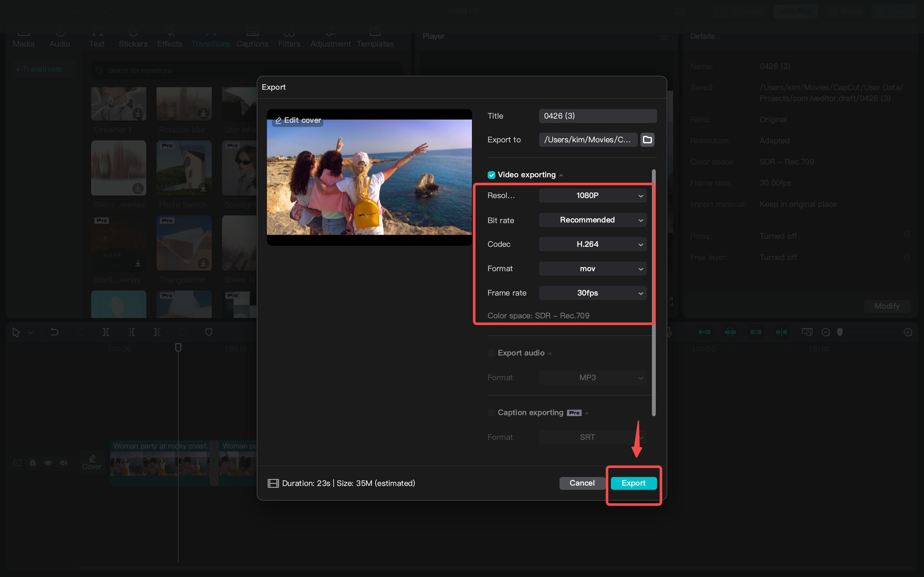This screenshot has height=577, width=924.
Task: Open the Stickers panel
Action: click(133, 36)
